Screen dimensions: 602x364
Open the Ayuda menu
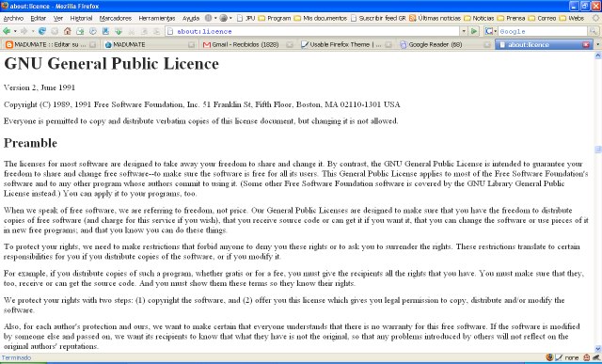click(191, 18)
